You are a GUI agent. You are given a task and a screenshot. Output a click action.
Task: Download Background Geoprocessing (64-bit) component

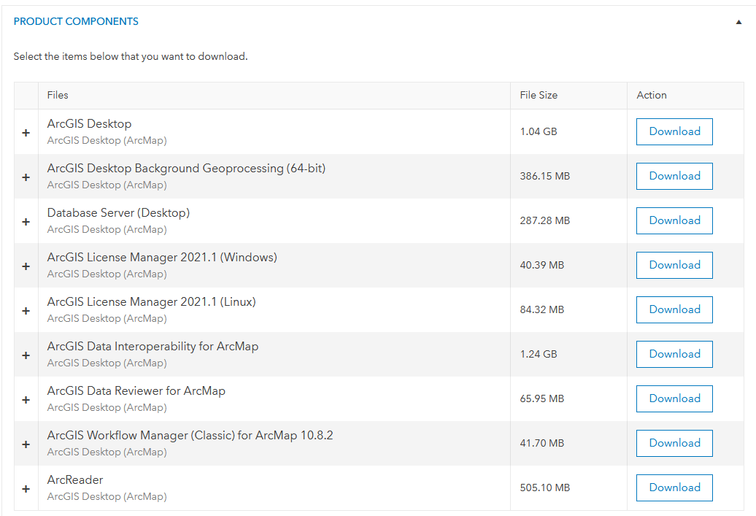[674, 176]
